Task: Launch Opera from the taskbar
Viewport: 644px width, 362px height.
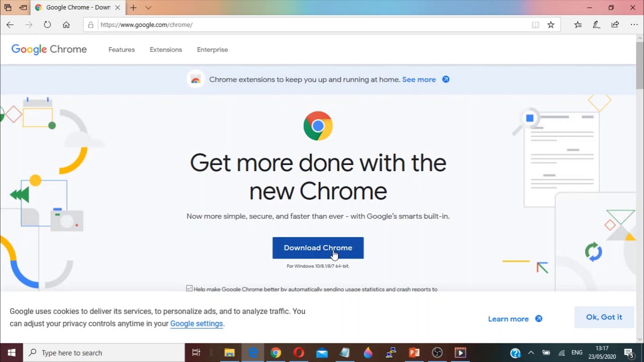Action: pos(299,353)
